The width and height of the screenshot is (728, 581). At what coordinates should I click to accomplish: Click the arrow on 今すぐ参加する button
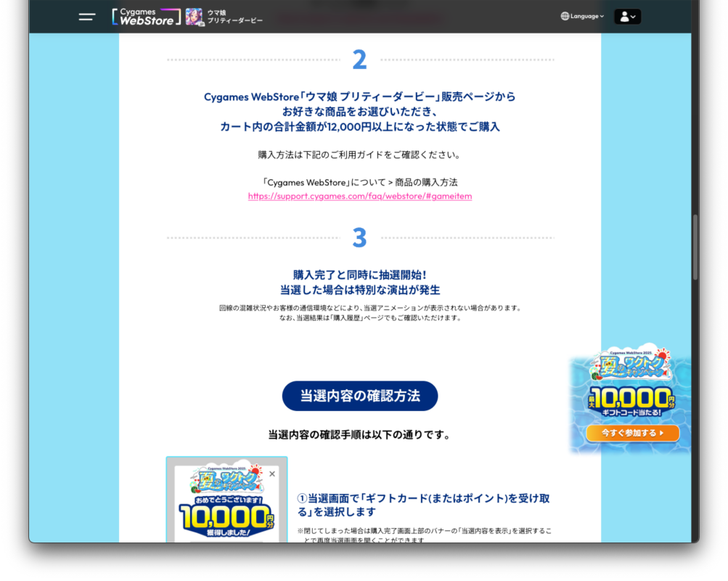661,434
